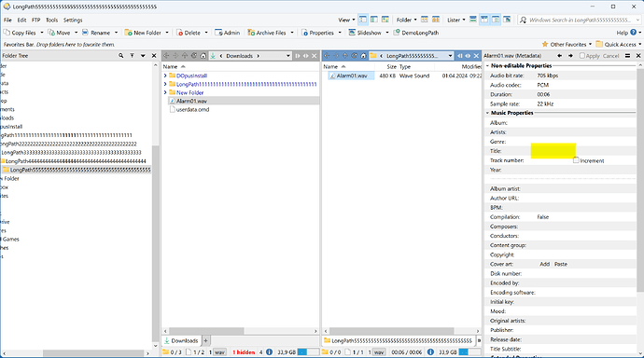The height and width of the screenshot is (358, 644).
Task: Click the Go Up arrow in the Downloads pane
Action: point(185,56)
